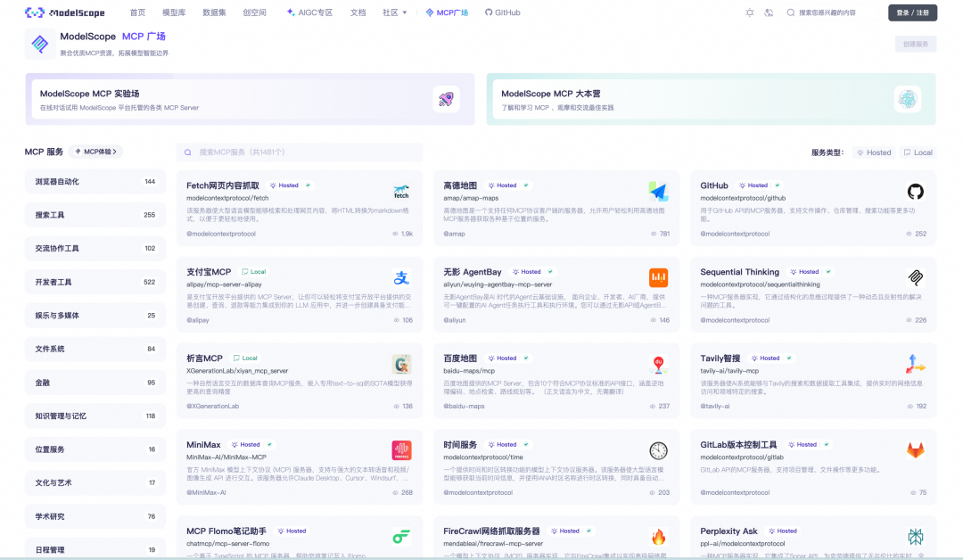Select 位置服务 category
Viewport: 963px width, 560px height.
(x=95, y=449)
